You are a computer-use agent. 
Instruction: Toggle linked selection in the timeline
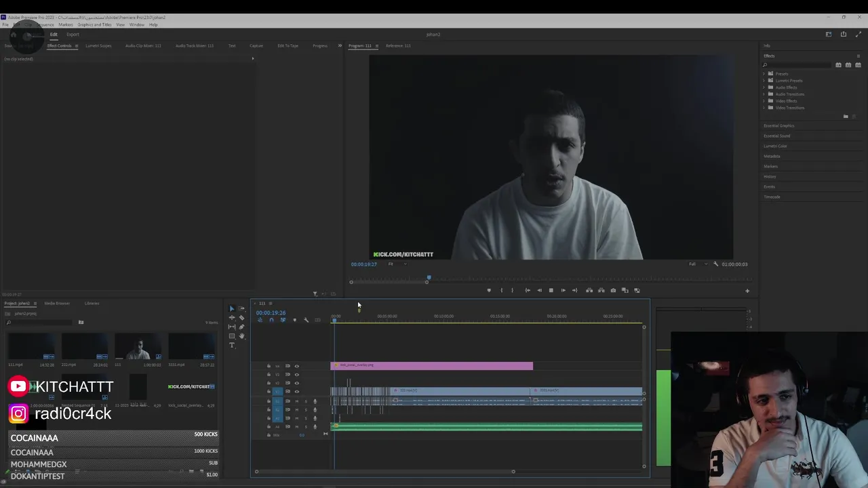coord(283,320)
